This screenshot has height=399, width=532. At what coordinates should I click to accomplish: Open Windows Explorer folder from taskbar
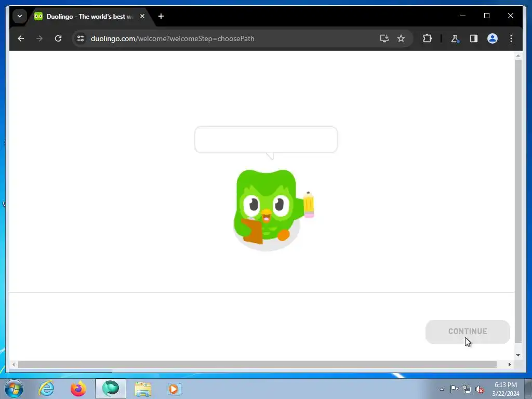click(143, 389)
